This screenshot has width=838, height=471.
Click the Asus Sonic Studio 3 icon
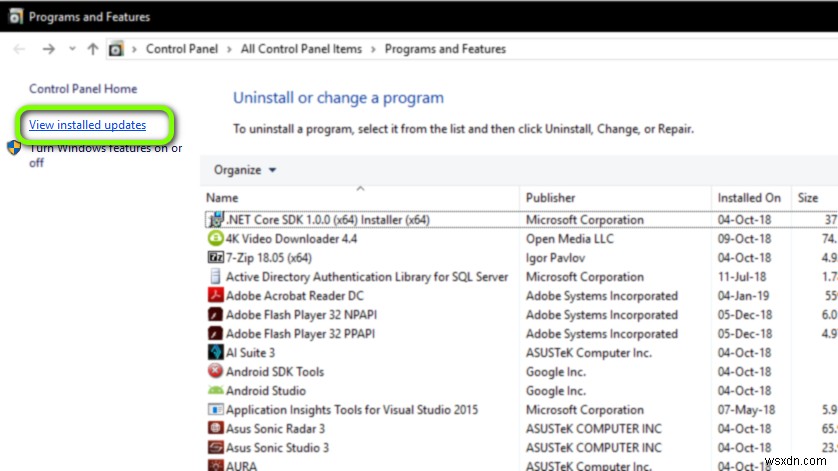(215, 447)
